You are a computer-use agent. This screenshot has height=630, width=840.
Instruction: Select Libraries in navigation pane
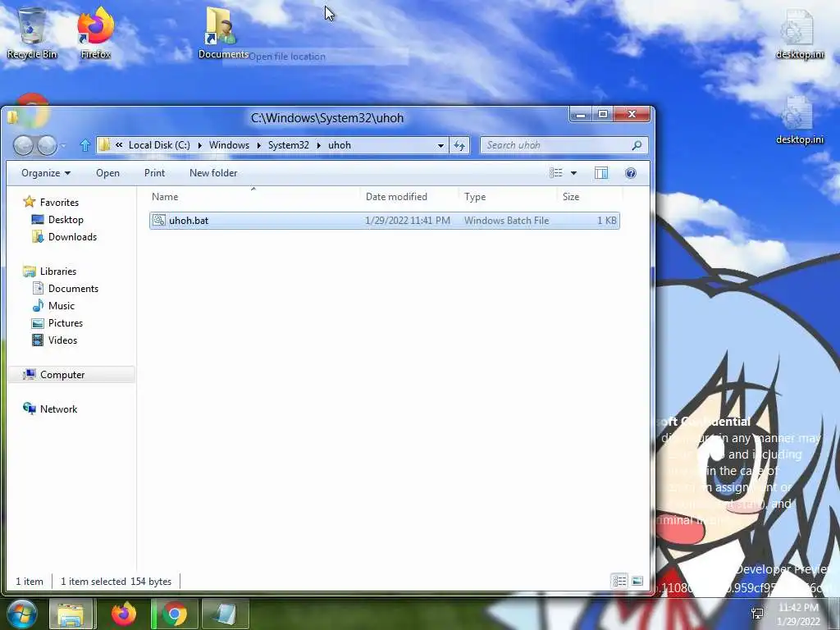[50, 271]
